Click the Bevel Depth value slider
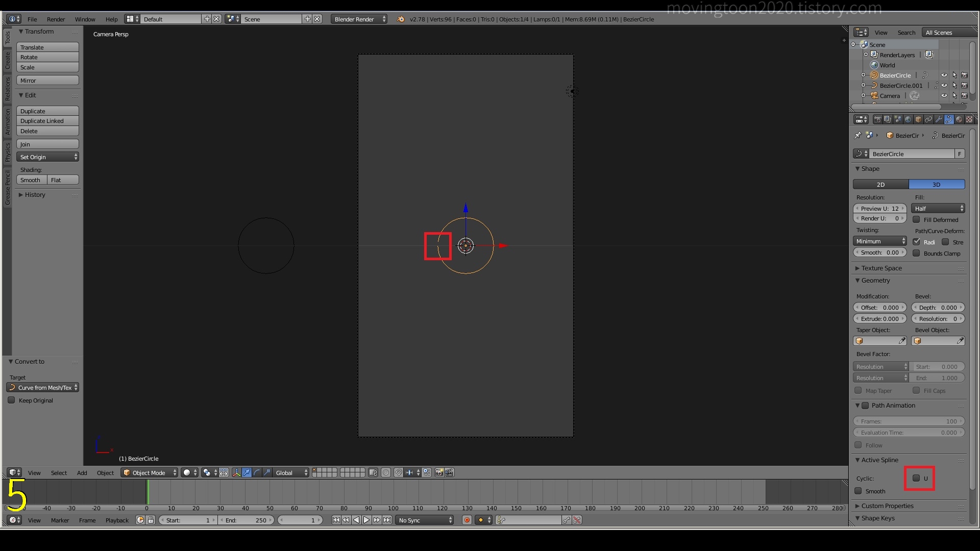The height and width of the screenshot is (551, 980). (938, 308)
